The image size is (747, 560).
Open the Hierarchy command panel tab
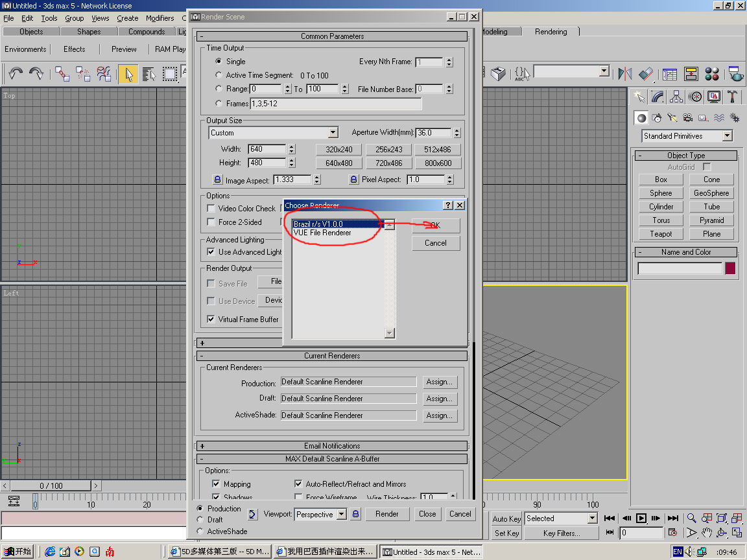pos(676,97)
